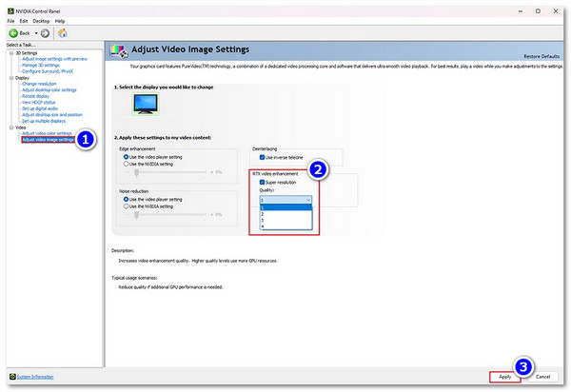Choose quality level 3 in list

pyautogui.click(x=285, y=220)
